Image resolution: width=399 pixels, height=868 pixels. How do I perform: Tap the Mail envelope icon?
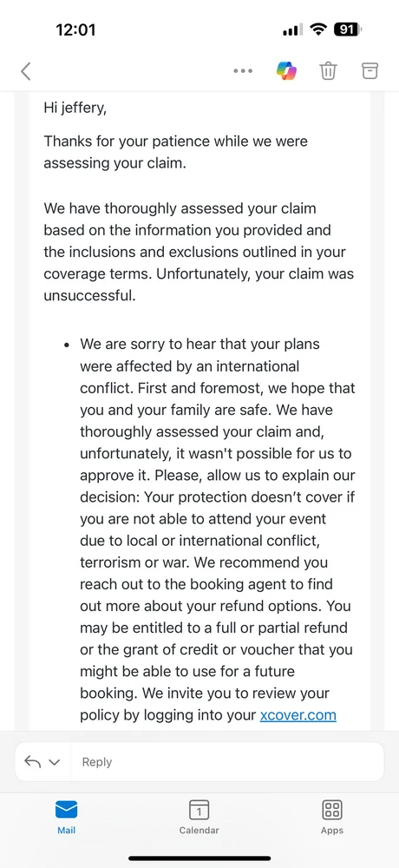tap(67, 810)
